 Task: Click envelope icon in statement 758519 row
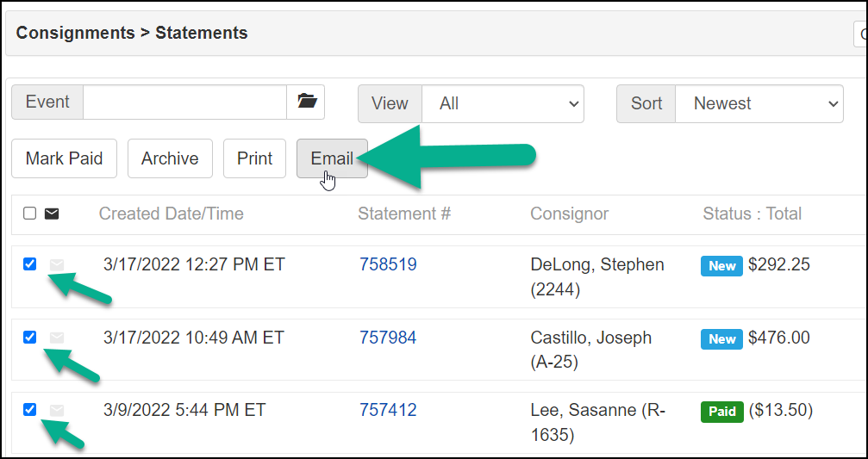tap(57, 265)
